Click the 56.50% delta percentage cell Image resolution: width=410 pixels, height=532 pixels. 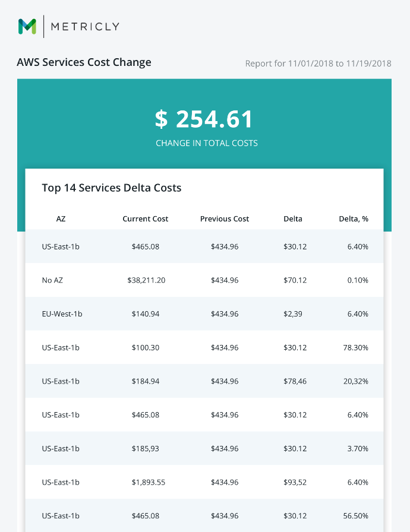pyautogui.click(x=356, y=516)
